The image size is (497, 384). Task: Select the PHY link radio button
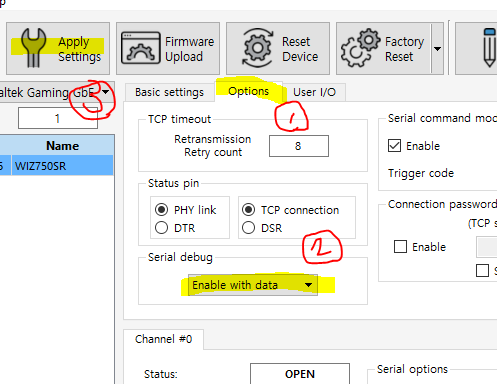[x=161, y=210]
